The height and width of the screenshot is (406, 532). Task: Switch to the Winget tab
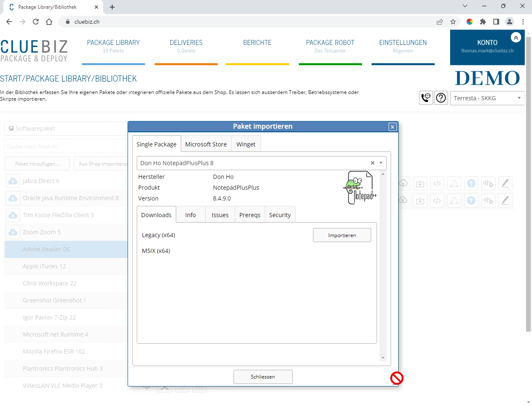coord(246,144)
